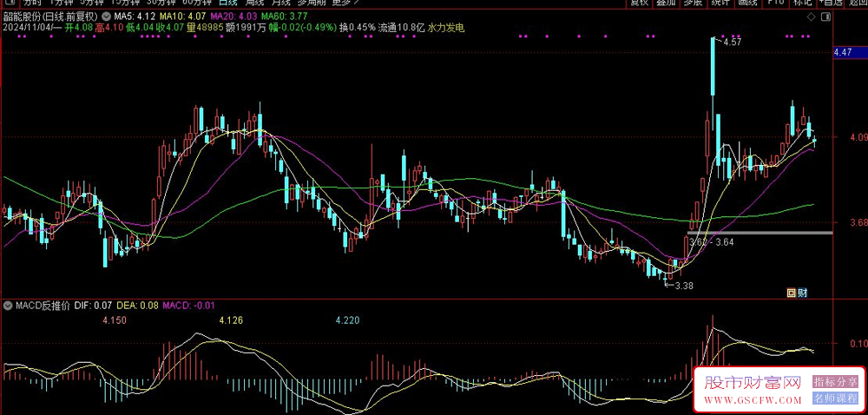Click the MA60: 3.77 indicator label
868x415 pixels.
[x=285, y=16]
